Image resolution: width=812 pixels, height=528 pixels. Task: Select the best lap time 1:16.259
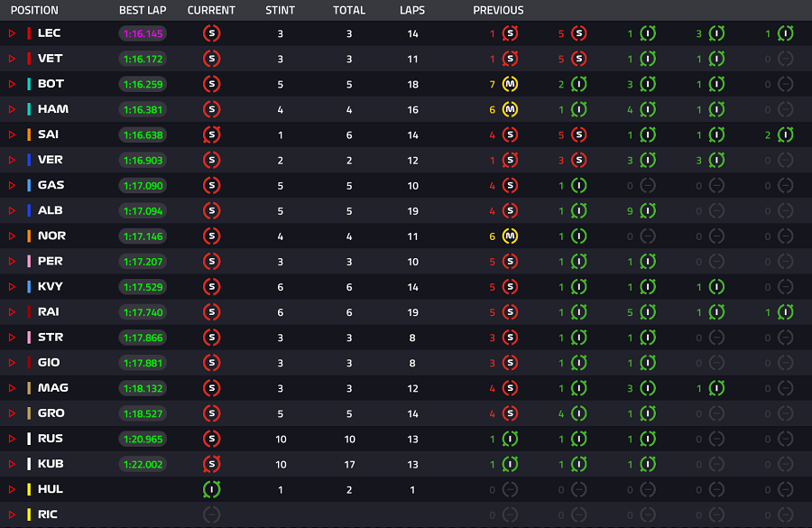point(143,84)
